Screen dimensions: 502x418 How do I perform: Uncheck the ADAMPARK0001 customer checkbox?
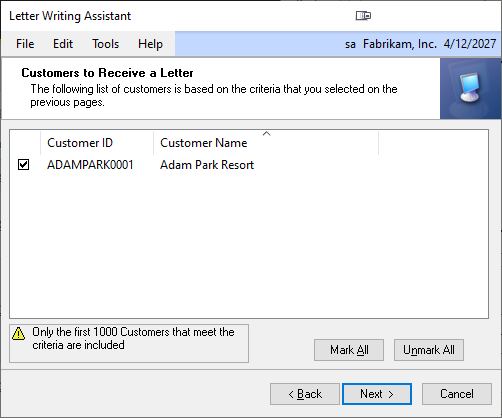point(24,165)
